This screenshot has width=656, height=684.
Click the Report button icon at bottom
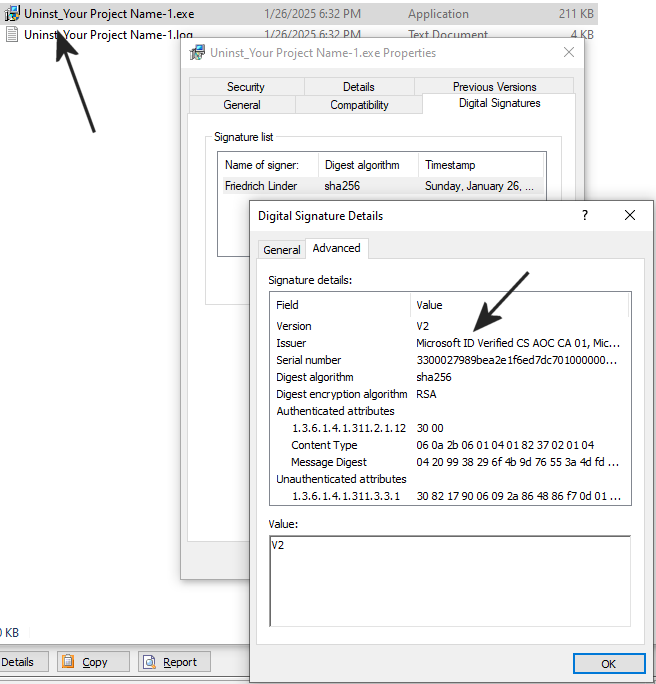tap(150, 662)
